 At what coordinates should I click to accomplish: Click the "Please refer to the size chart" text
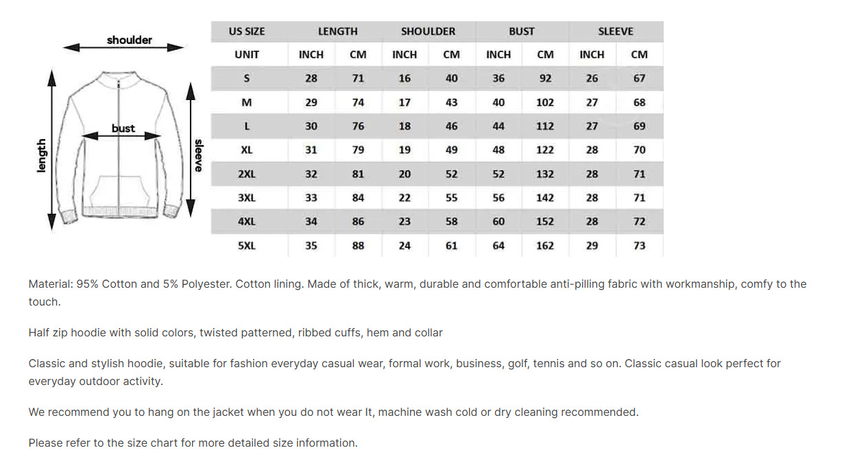(x=193, y=443)
